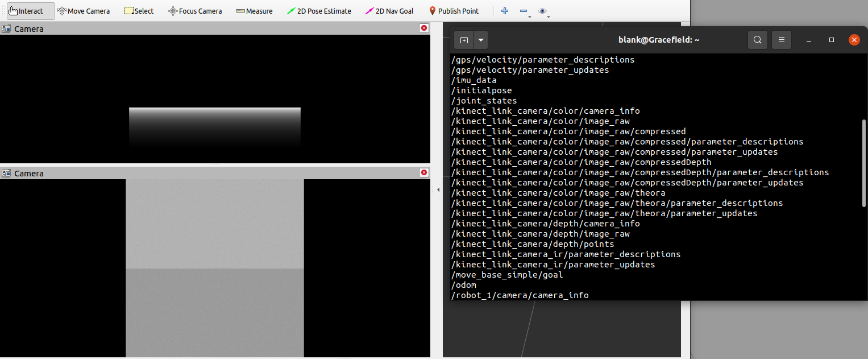Click the /imu_data topic line

click(474, 80)
